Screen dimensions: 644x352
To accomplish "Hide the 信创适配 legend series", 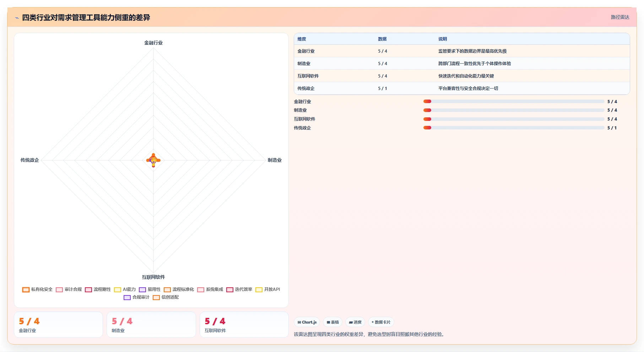I will 166,297.
